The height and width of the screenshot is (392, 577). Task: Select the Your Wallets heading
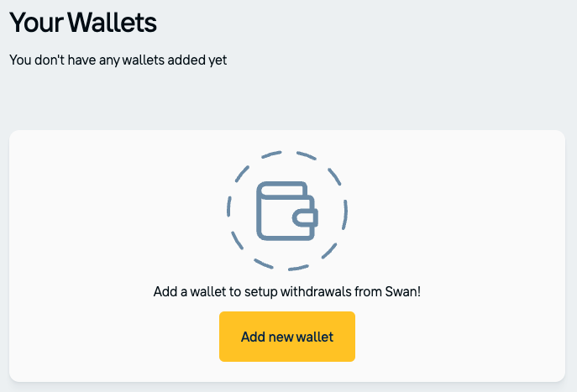tap(83, 22)
